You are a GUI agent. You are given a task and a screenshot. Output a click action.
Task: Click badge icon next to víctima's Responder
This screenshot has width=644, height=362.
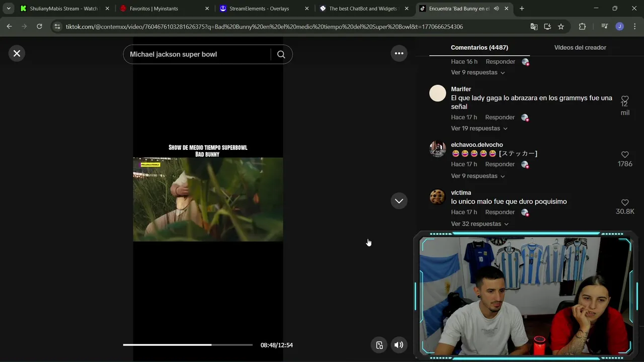(525, 213)
